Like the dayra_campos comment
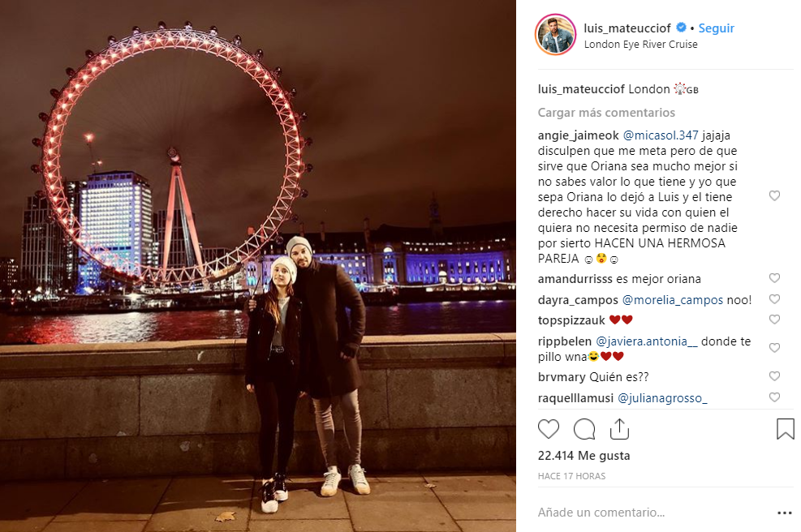Viewport: 801px width, 532px height. [x=774, y=298]
